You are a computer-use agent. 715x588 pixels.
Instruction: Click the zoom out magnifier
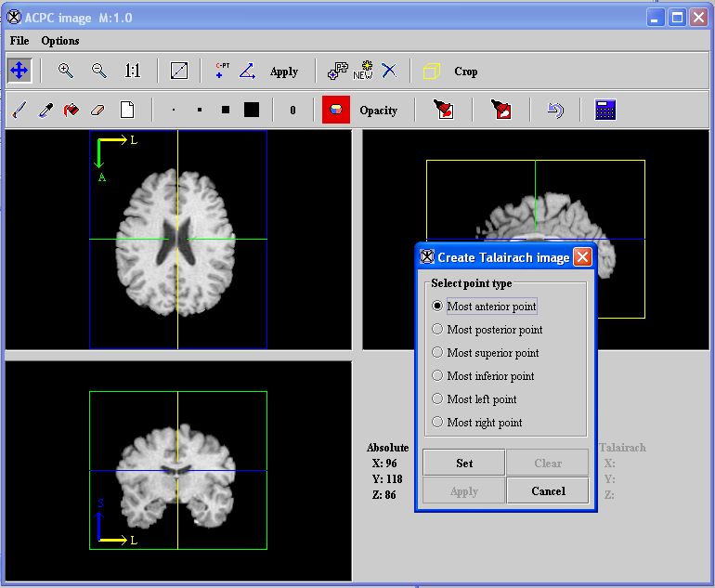(98, 71)
